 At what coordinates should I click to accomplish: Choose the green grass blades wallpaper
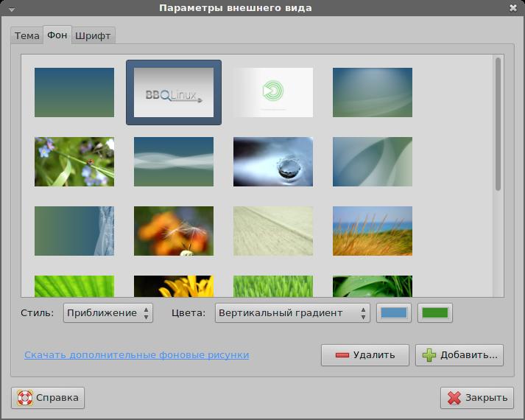pos(273,287)
